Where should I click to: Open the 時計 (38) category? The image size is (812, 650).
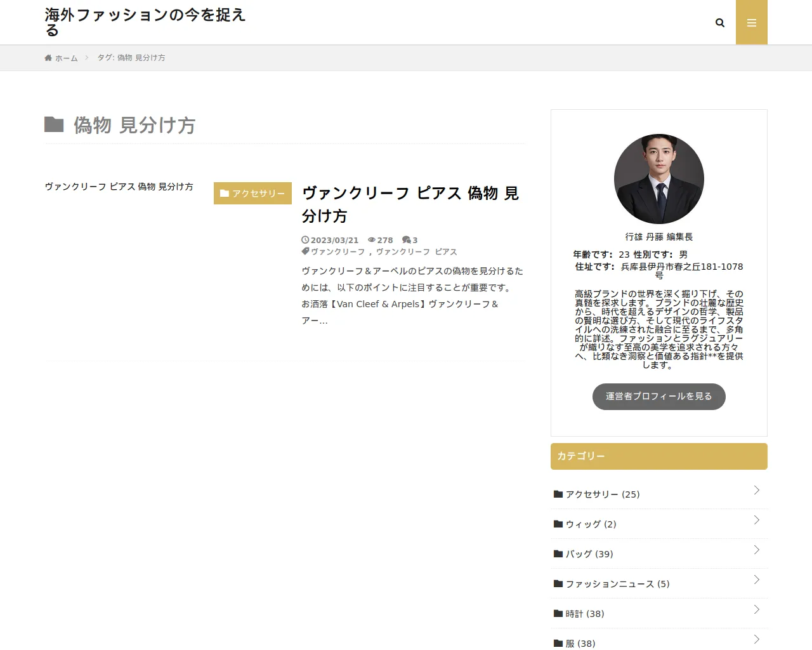point(584,614)
